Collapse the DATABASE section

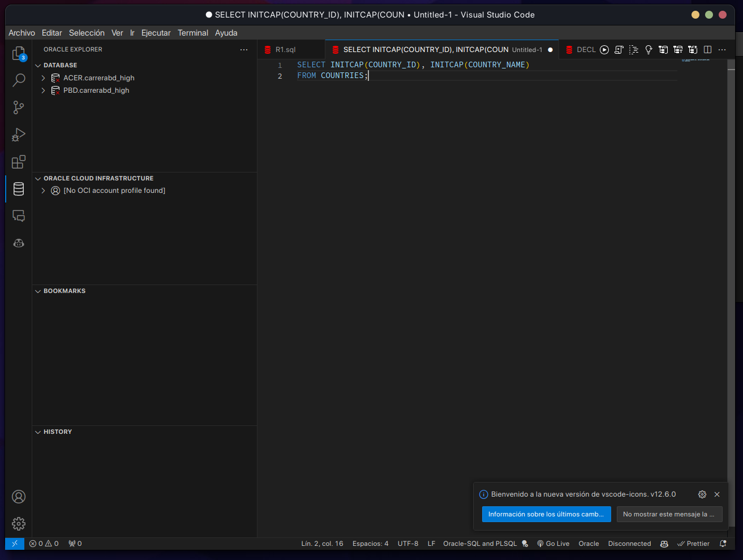38,65
